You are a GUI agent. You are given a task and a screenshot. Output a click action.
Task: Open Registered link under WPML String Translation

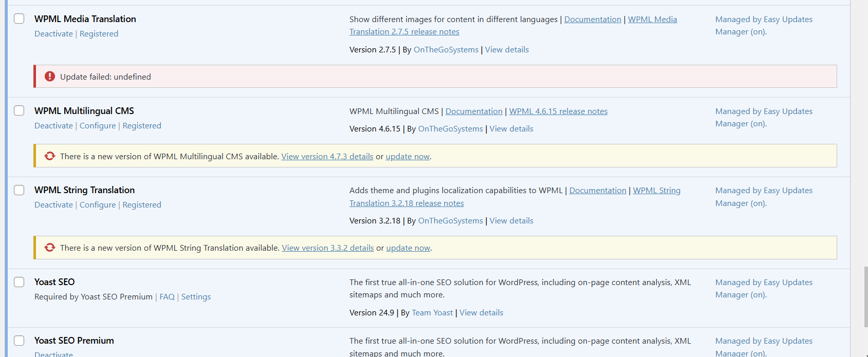point(142,205)
